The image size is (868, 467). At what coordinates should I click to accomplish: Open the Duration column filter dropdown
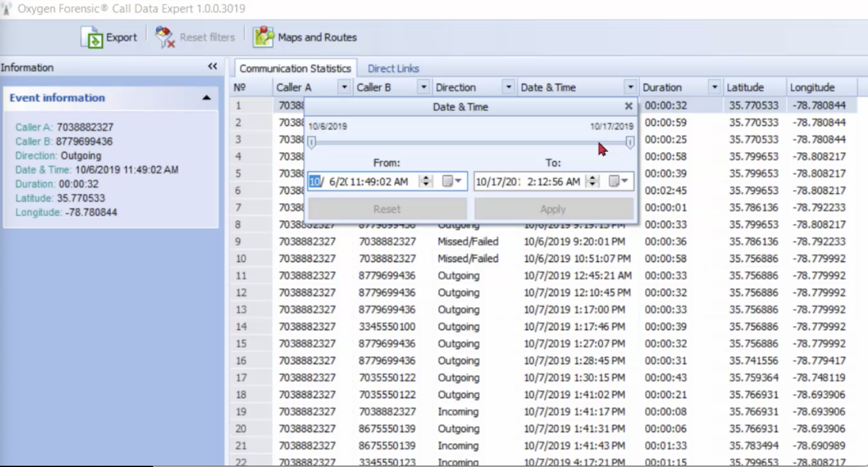(x=714, y=87)
